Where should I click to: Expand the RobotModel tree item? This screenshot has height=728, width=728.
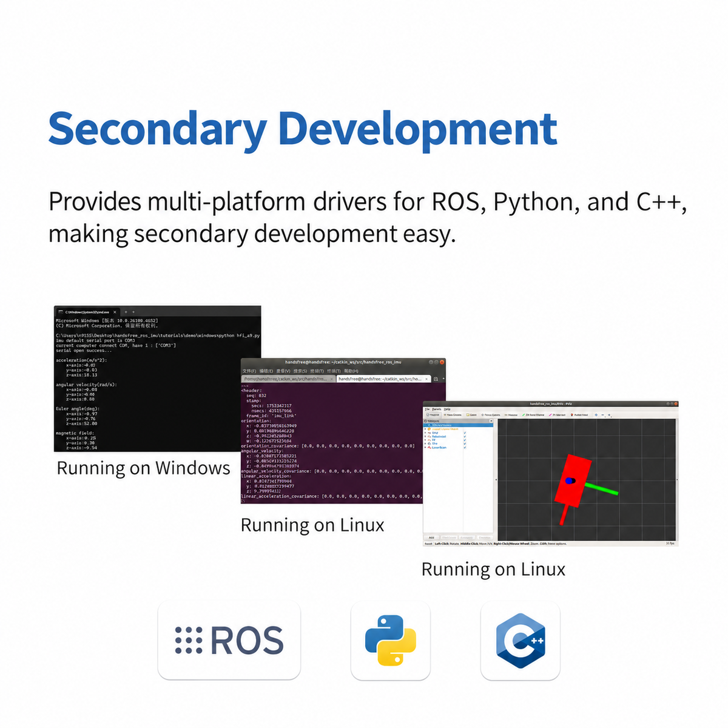pos(425,436)
